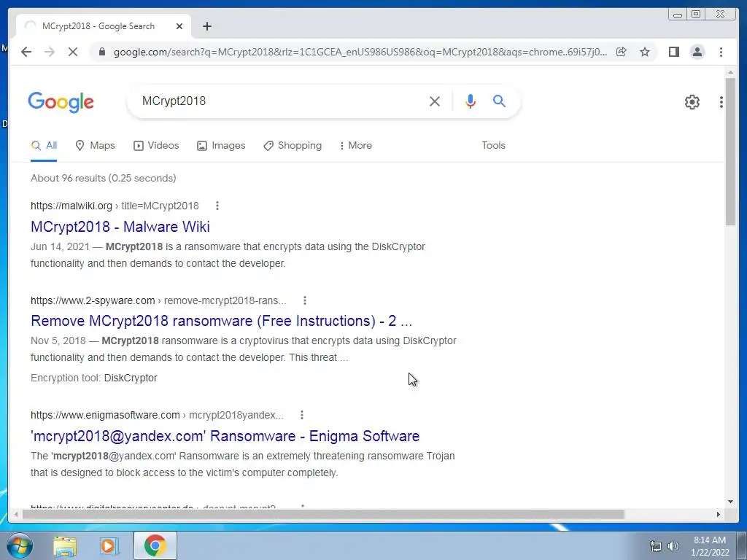Click the address bar URL

(x=360, y=52)
